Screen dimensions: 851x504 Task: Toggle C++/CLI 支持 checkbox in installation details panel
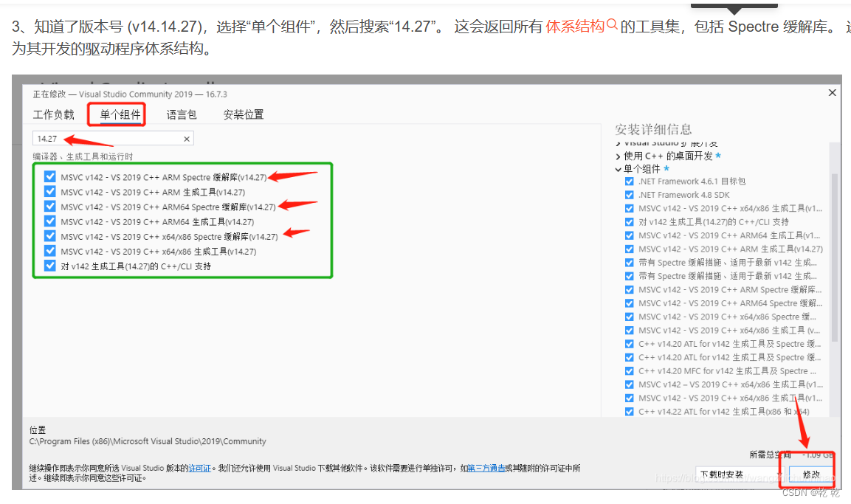[629, 222]
